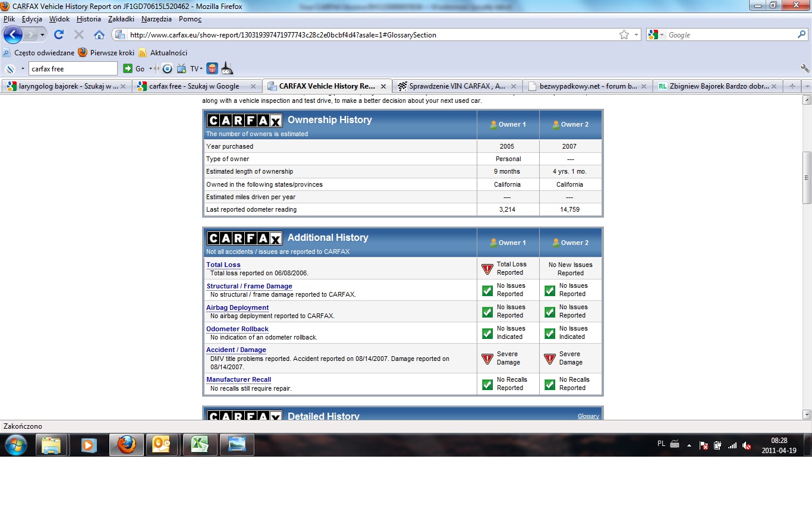Screen dimensions: 812x509
Task: Click the green Go arrow button
Action: pyautogui.click(x=128, y=68)
